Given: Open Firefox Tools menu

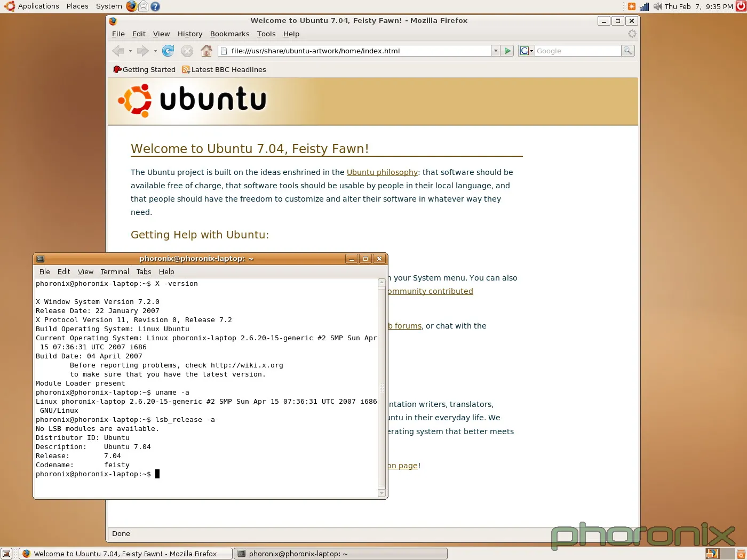Looking at the screenshot, I should [x=266, y=34].
